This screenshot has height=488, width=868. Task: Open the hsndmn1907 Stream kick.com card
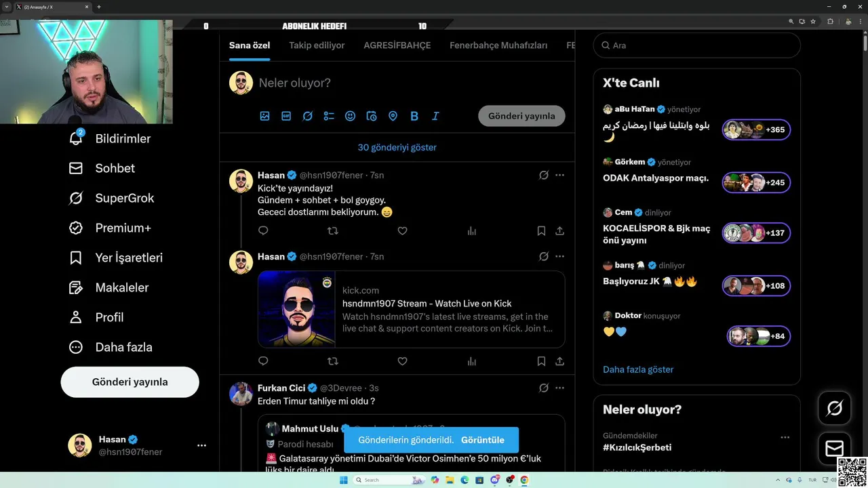(x=412, y=309)
